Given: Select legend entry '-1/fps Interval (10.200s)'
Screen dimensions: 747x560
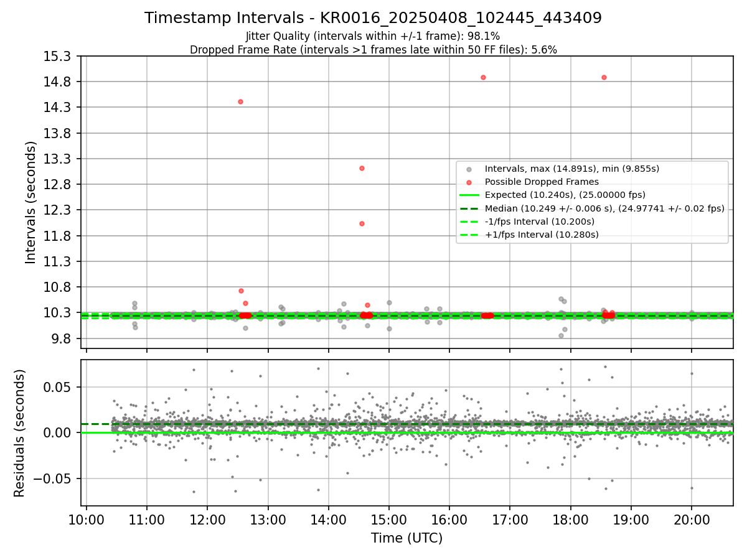Looking at the screenshot, I should click(539, 222).
